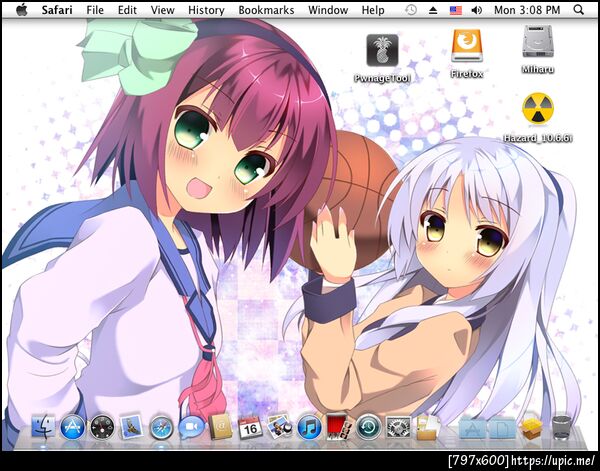The height and width of the screenshot is (471, 600).
Task: Select the Miharu hard drive icon
Action: [x=538, y=41]
